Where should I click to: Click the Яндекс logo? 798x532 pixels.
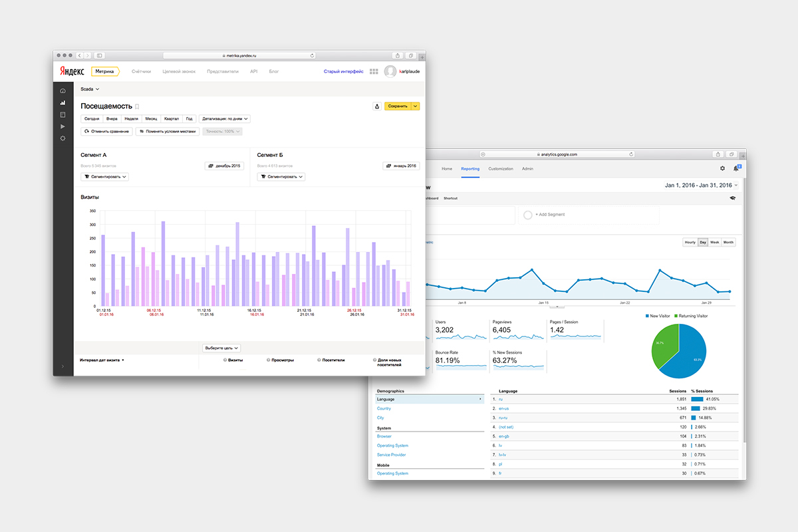click(72, 71)
